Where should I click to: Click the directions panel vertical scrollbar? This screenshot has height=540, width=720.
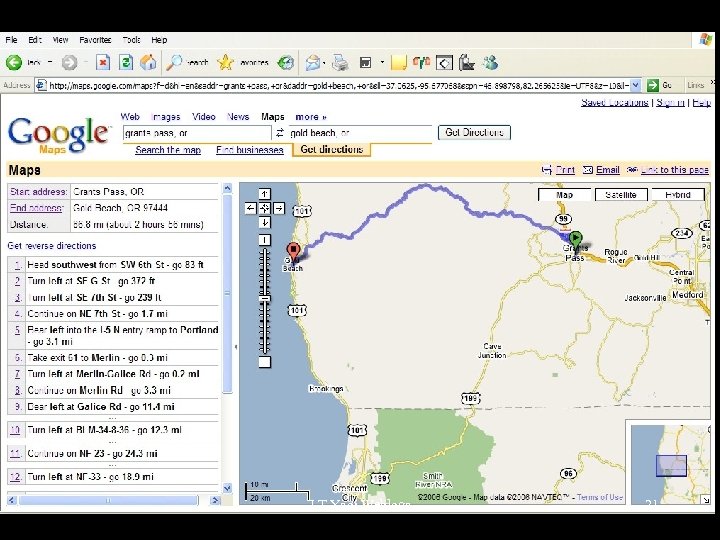click(x=227, y=294)
